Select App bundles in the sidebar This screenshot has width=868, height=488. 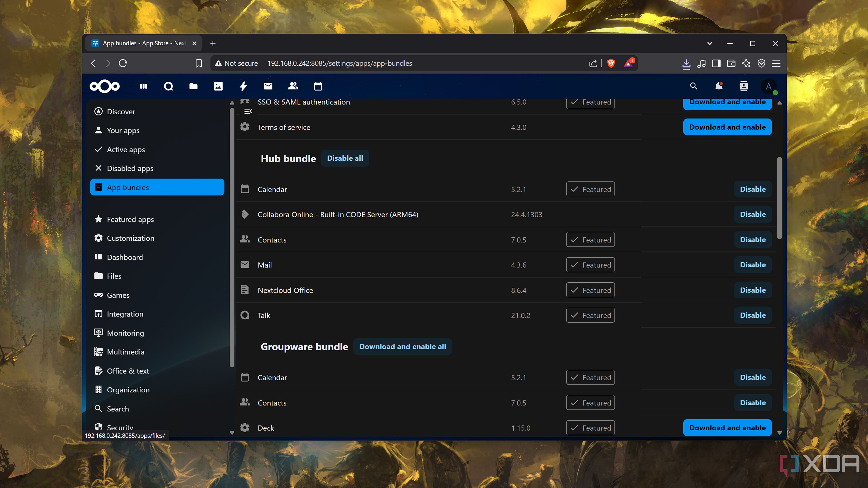157,187
